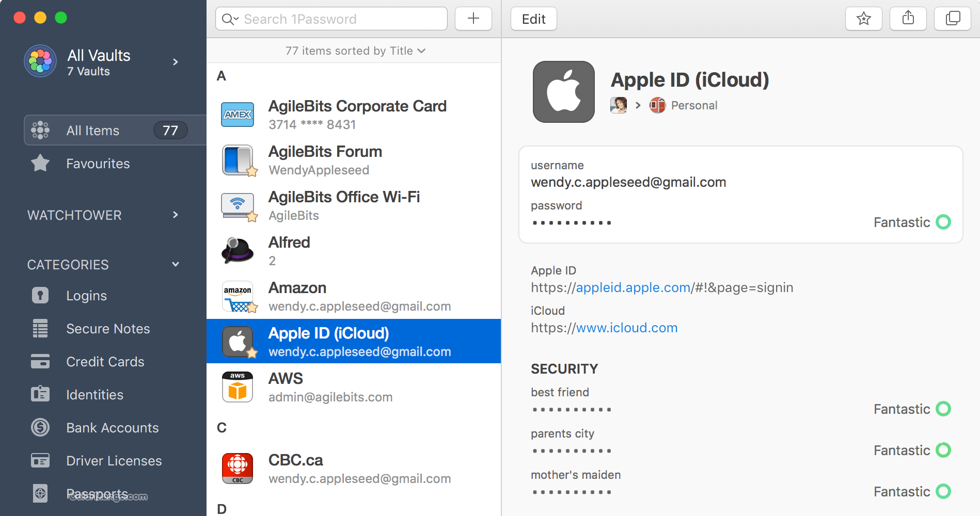Click the Edit button
Viewport: 980px width, 516px height.
[x=533, y=18]
